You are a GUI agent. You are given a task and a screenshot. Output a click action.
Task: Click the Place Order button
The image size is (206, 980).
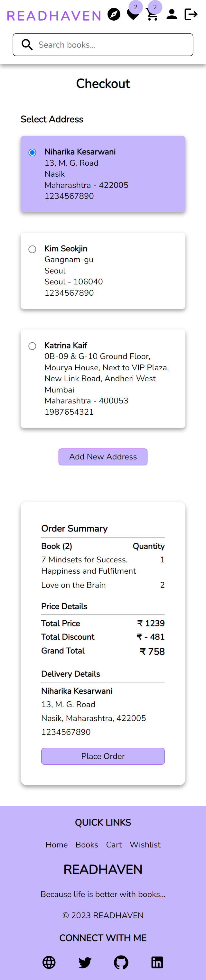pyautogui.click(x=103, y=756)
